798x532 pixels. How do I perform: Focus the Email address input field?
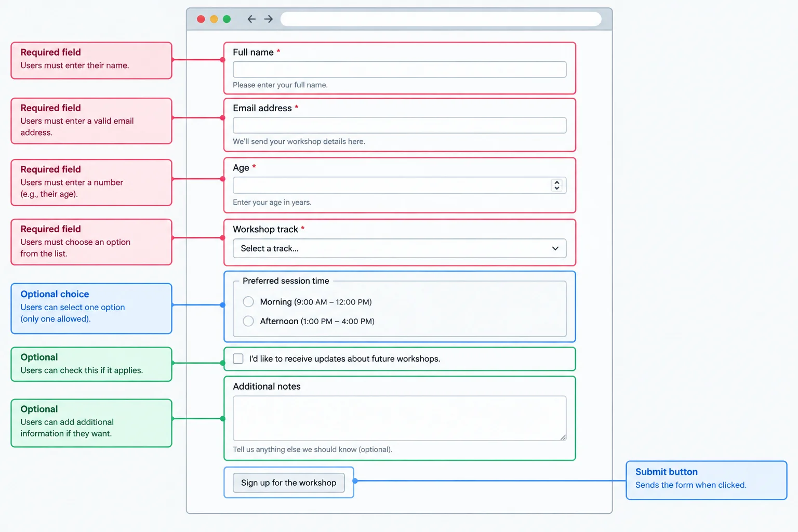(x=400, y=125)
